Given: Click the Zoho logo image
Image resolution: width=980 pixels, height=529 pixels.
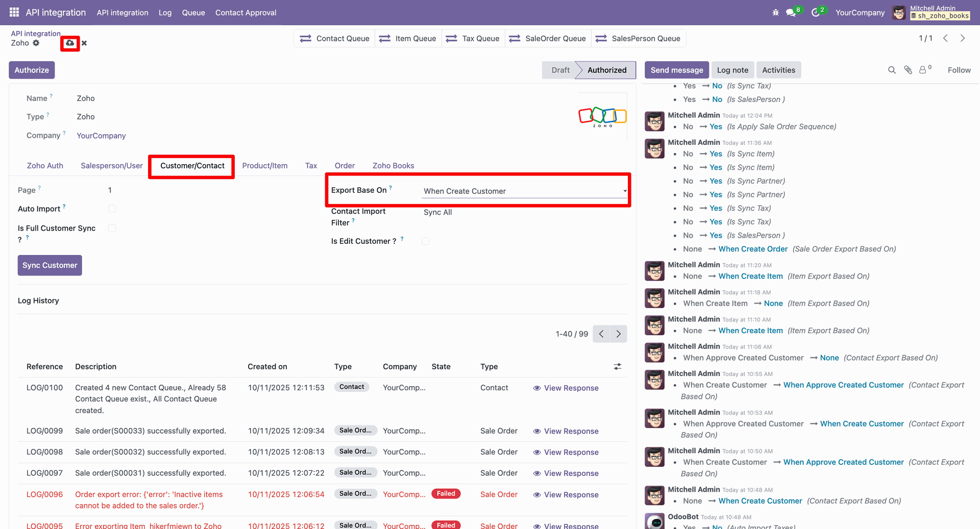Looking at the screenshot, I should tap(602, 117).
